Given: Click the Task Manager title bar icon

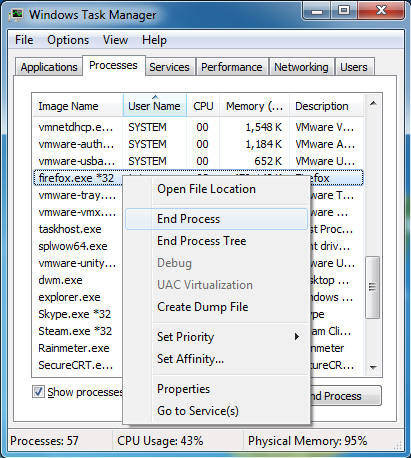Looking at the screenshot, I should (16, 15).
